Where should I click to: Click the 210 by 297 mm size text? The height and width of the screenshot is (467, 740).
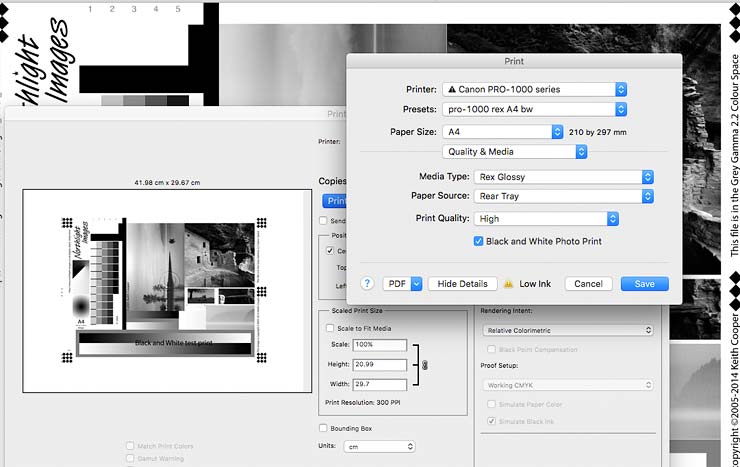[x=597, y=133]
